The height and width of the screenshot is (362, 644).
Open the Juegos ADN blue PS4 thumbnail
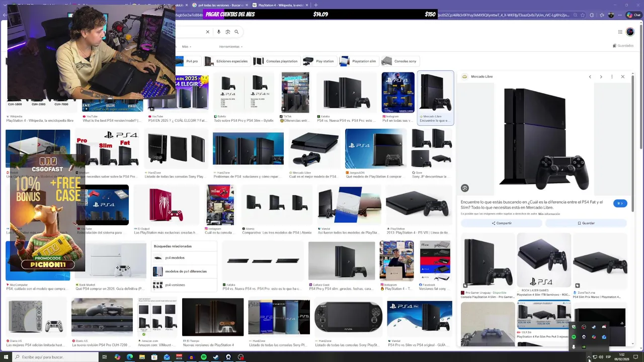click(375, 149)
